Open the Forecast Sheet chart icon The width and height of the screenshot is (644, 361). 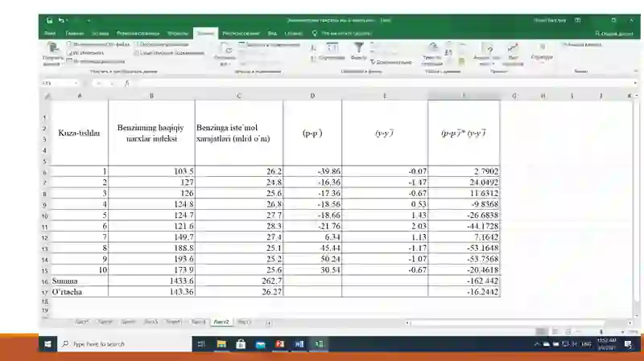513,54
